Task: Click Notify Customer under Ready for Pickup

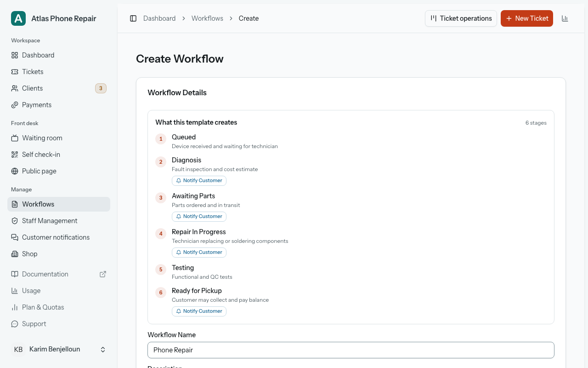Action: [199, 311]
